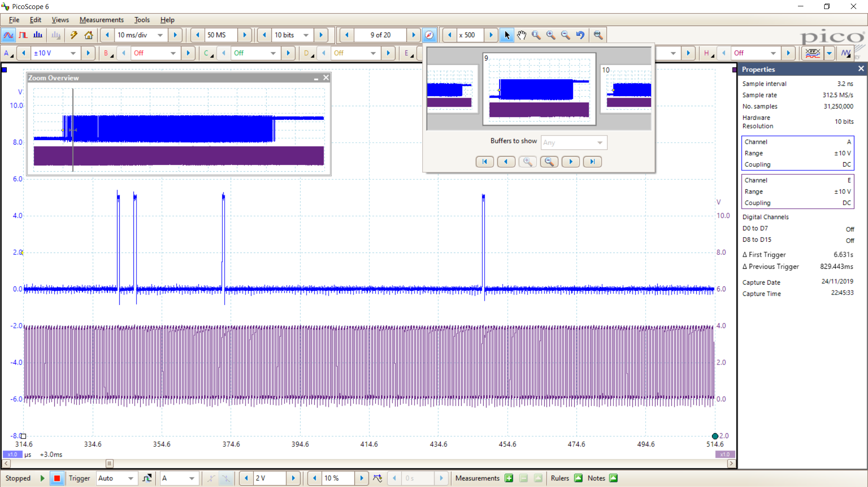Click the undo zoom icon
868x487 pixels.
pyautogui.click(x=580, y=35)
